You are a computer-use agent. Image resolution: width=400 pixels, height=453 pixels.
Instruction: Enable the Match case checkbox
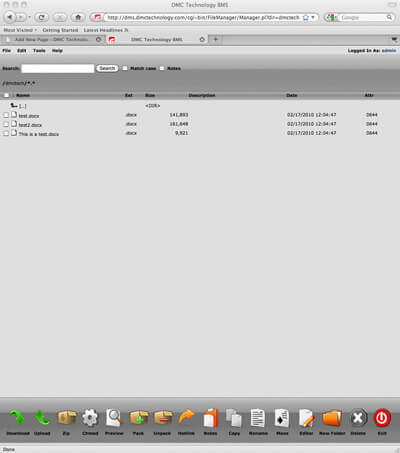(x=125, y=68)
